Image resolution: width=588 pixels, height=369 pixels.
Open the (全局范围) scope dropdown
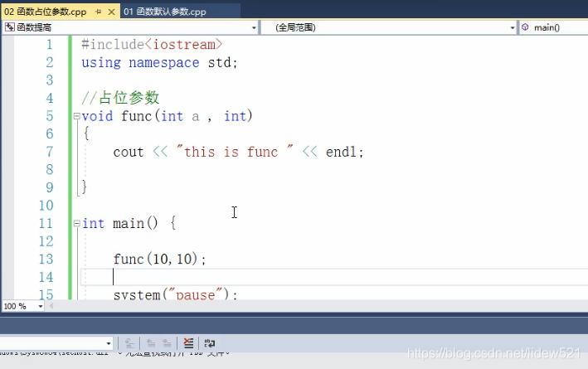pos(513,27)
